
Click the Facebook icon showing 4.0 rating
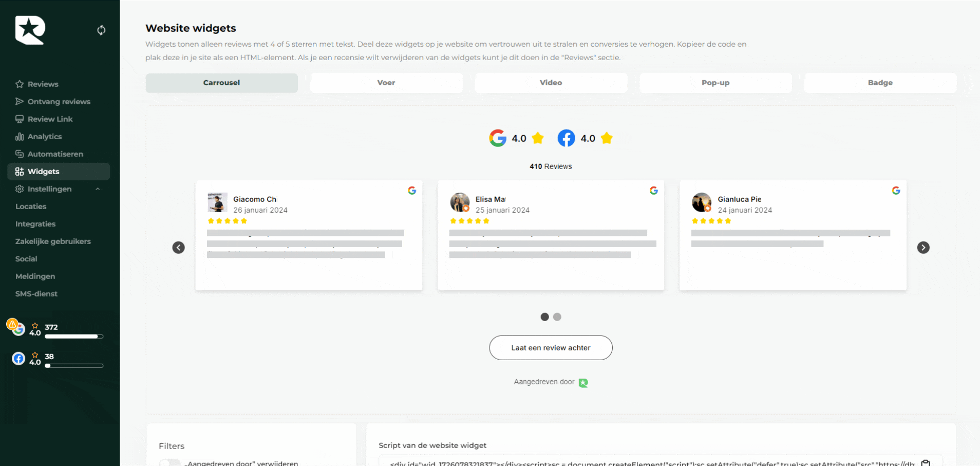pos(566,138)
